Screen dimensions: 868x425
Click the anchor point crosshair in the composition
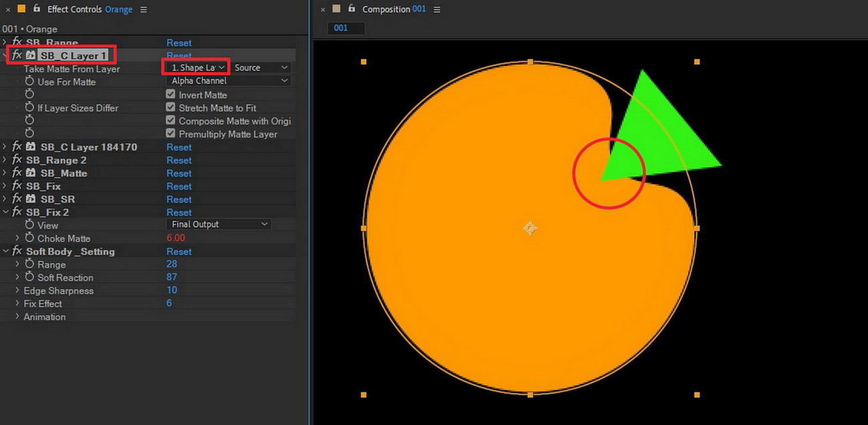pos(530,228)
